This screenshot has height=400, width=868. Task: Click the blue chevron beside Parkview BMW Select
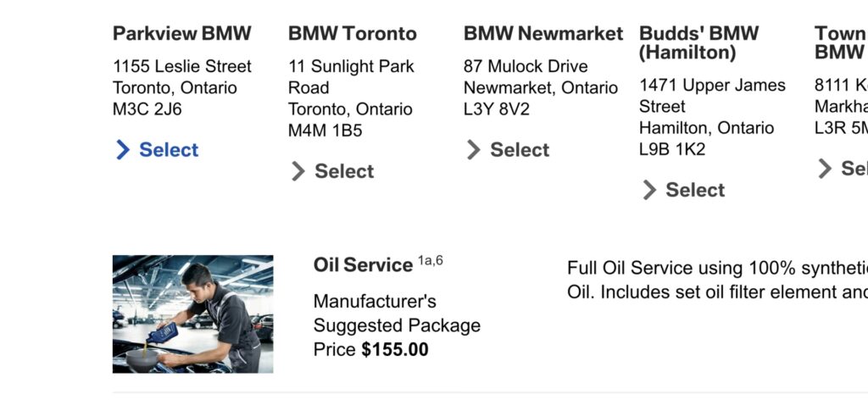click(122, 150)
